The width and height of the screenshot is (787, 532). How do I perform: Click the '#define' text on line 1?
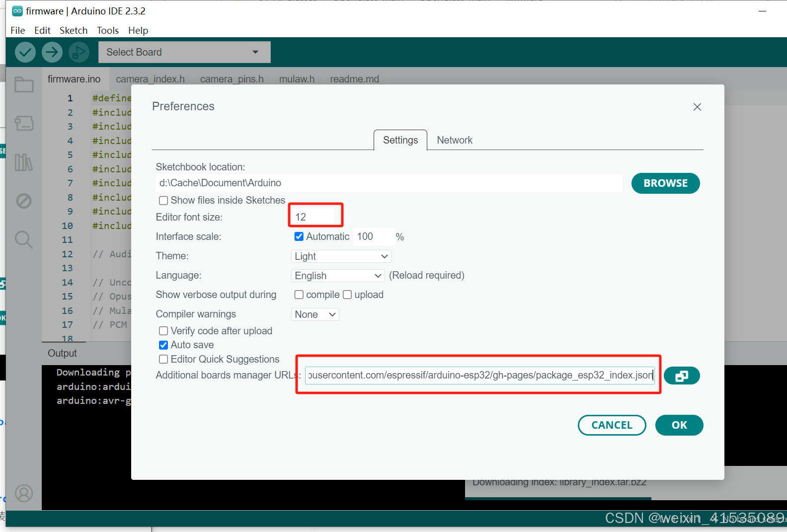pos(112,98)
